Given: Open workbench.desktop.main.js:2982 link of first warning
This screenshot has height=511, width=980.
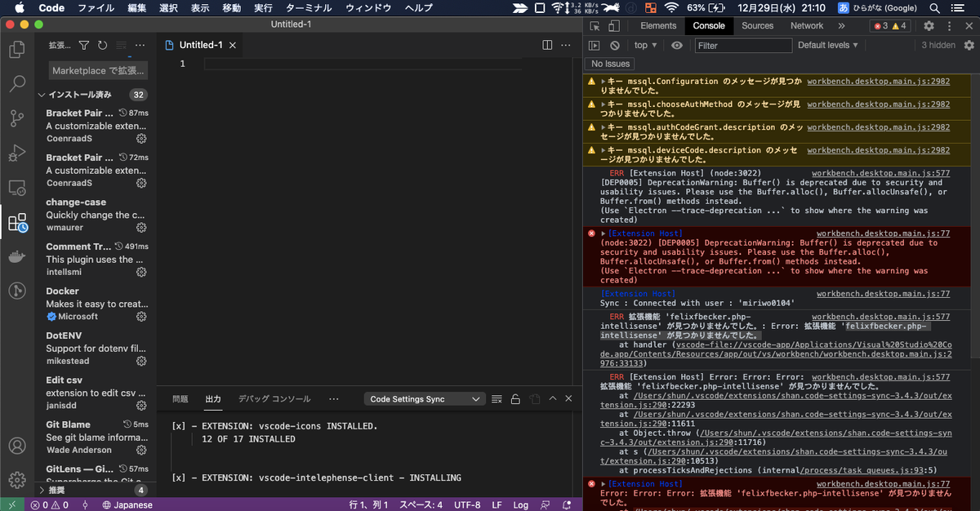Looking at the screenshot, I should [x=878, y=82].
